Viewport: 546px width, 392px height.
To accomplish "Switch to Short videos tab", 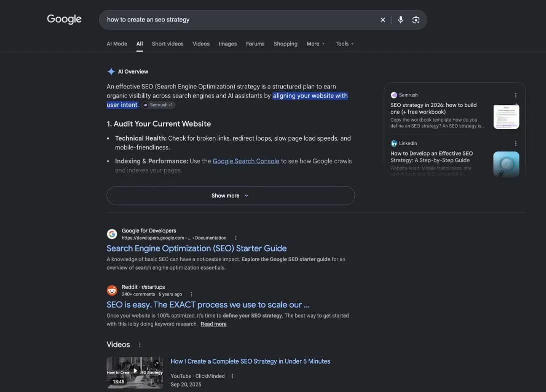I will click(x=168, y=44).
